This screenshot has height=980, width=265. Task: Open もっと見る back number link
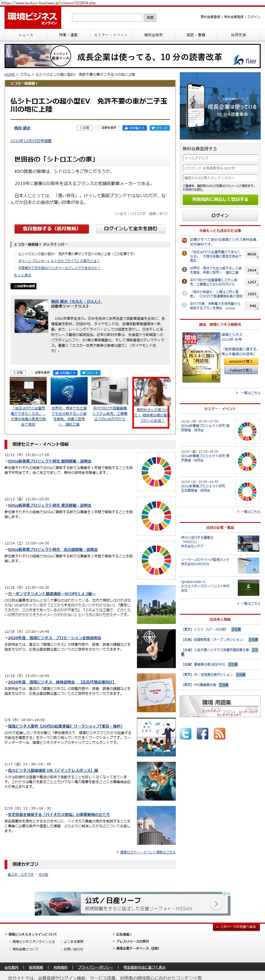point(22,275)
